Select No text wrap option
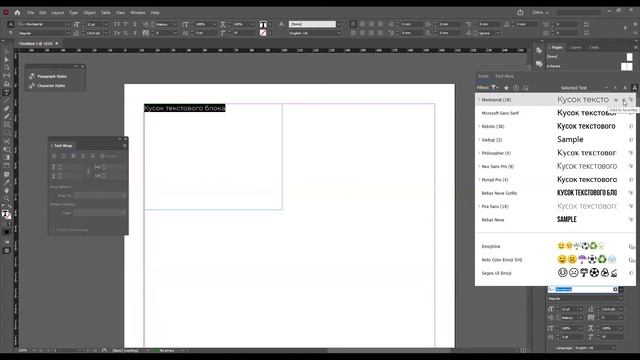 click(54, 156)
